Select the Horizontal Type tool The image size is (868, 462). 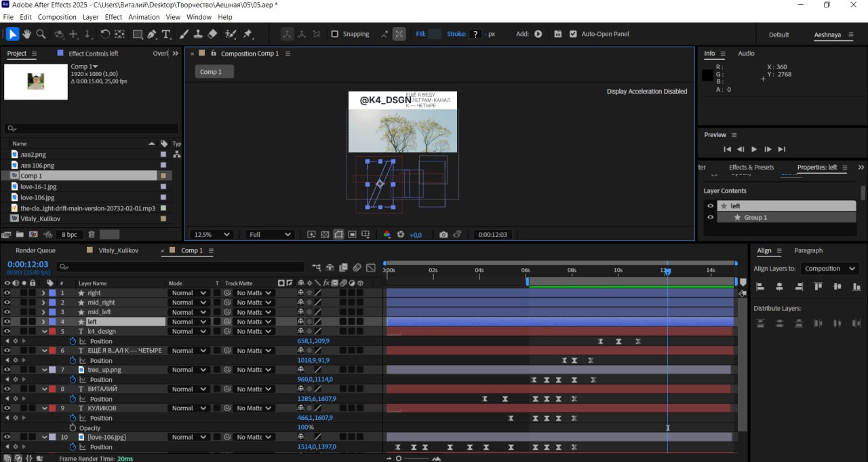click(167, 34)
